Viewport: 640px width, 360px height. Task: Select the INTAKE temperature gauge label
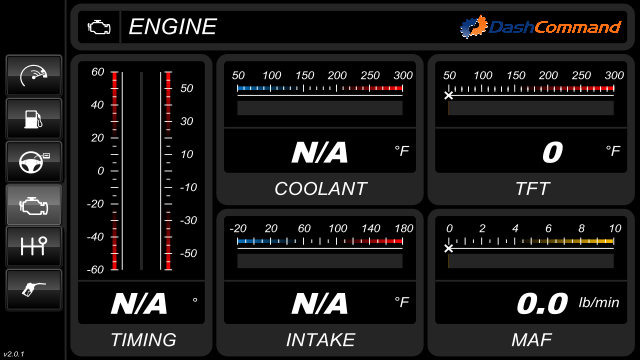tap(320, 340)
